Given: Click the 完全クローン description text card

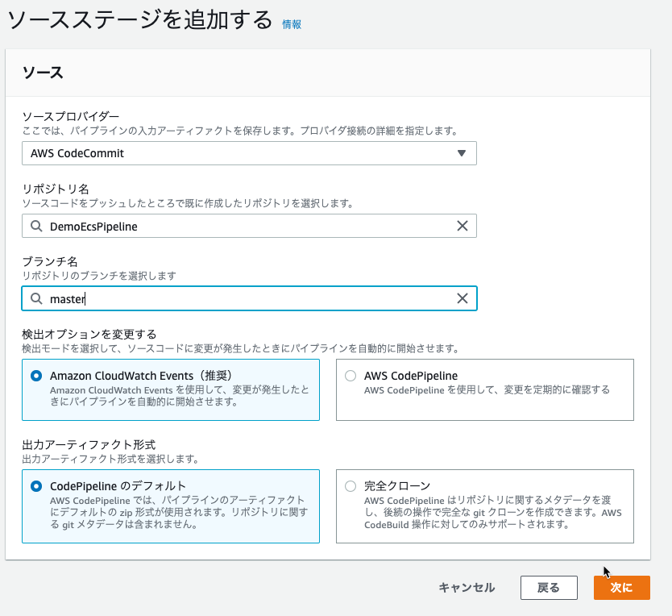Looking at the screenshot, I should click(x=485, y=506).
